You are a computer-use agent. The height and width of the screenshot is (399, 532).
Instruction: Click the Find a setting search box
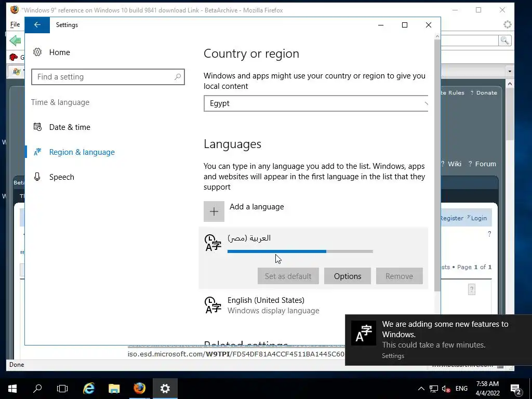pos(108,77)
